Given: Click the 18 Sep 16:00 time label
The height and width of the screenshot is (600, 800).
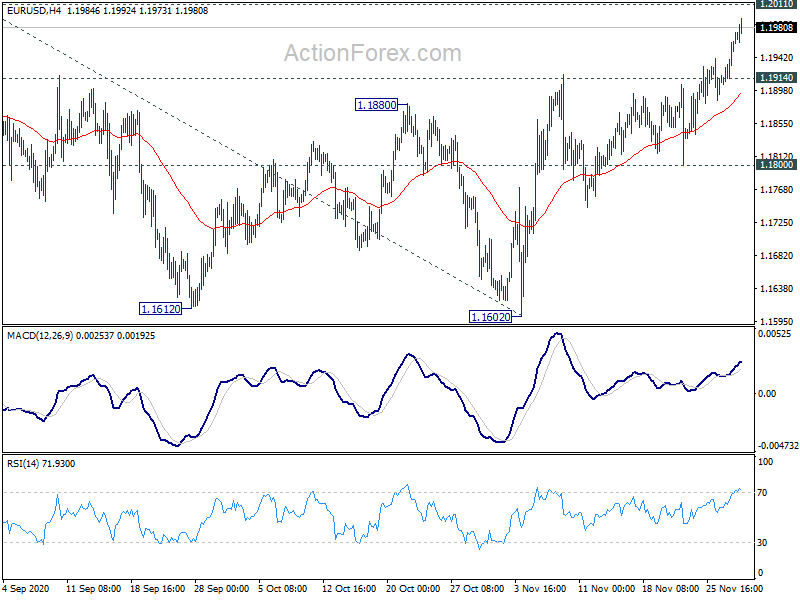Looking at the screenshot, I should point(158,588).
